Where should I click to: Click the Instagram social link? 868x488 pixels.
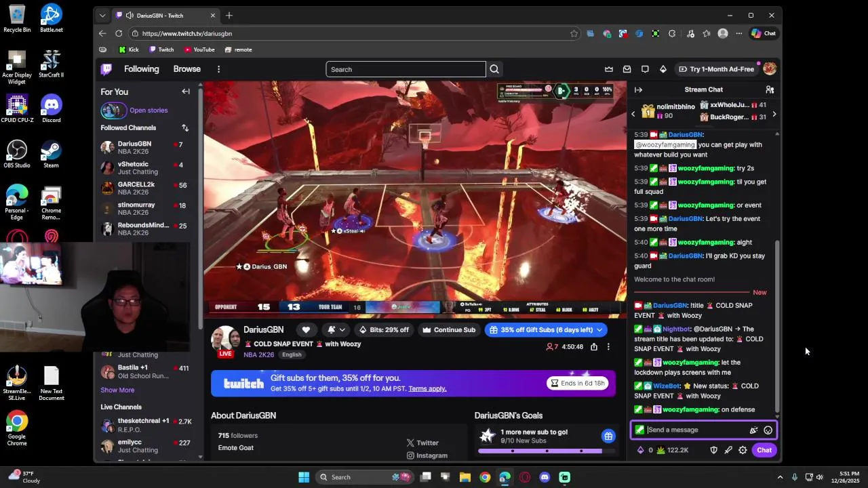pos(427,455)
